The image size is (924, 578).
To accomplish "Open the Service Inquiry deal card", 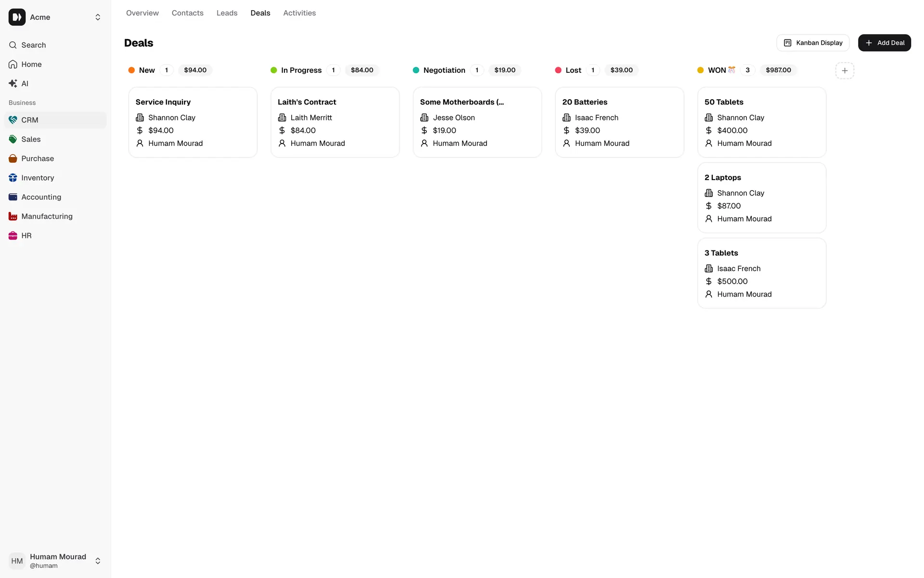I will click(192, 122).
